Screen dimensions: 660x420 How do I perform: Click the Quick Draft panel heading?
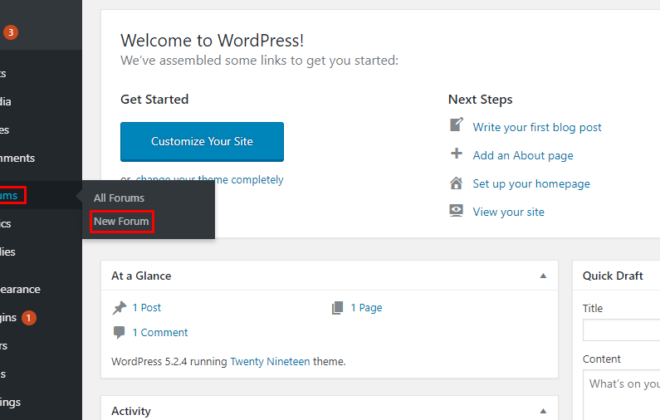pyautogui.click(x=612, y=276)
